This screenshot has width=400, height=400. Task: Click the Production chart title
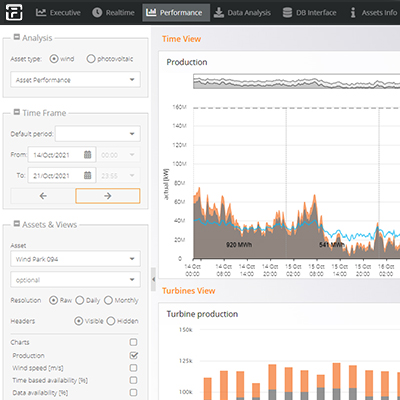pyautogui.click(x=187, y=62)
